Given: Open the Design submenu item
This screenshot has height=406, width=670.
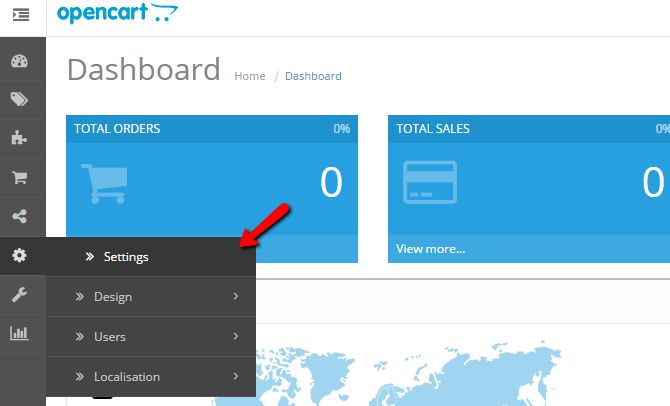Looking at the screenshot, I should click(151, 297).
